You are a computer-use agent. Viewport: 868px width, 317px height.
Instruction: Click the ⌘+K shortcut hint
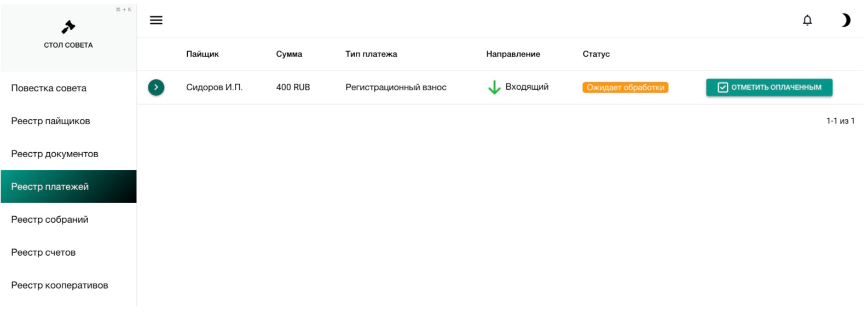[124, 9]
